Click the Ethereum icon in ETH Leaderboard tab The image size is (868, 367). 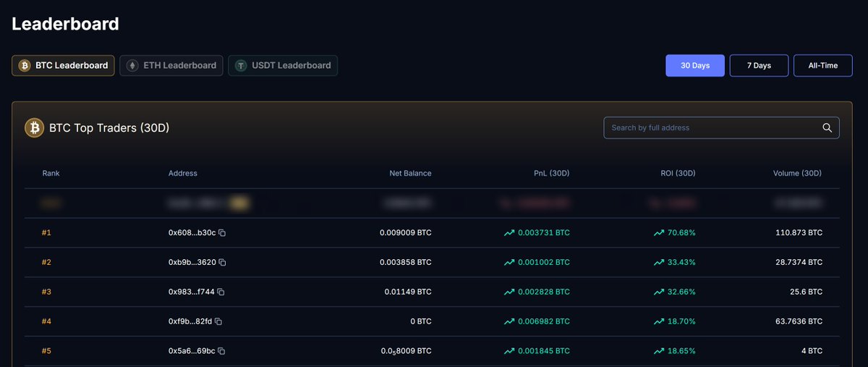tap(132, 65)
